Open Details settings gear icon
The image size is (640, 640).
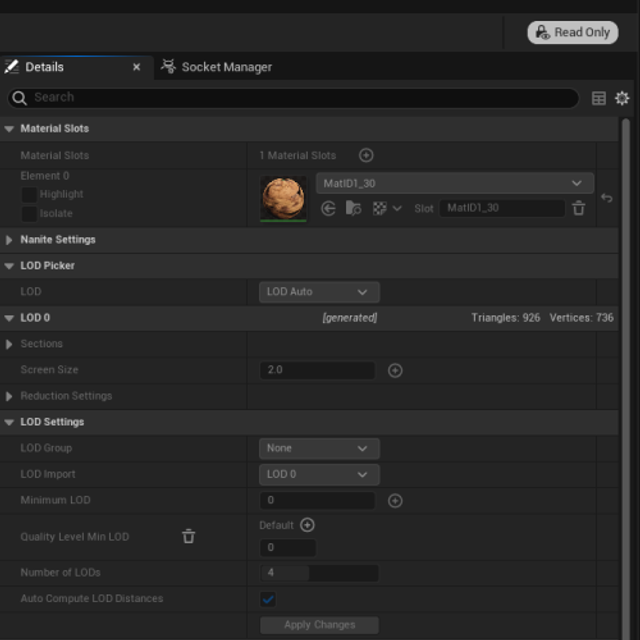[x=622, y=98]
